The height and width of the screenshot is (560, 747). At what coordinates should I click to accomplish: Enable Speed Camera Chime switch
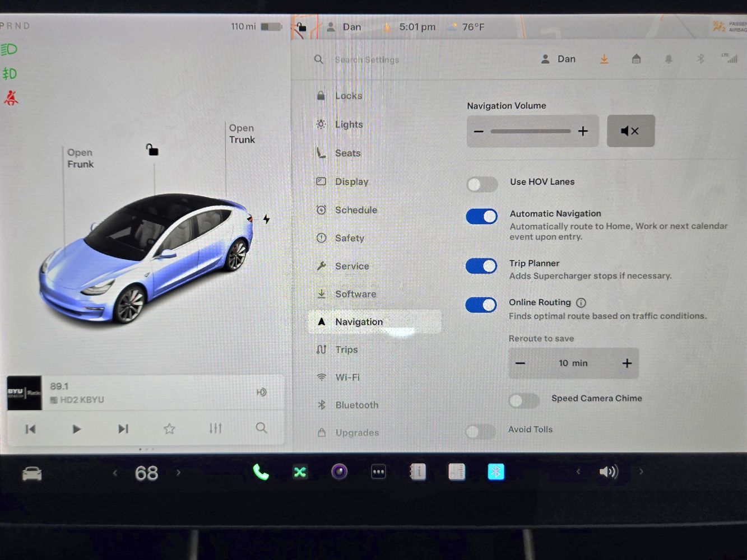click(x=524, y=400)
